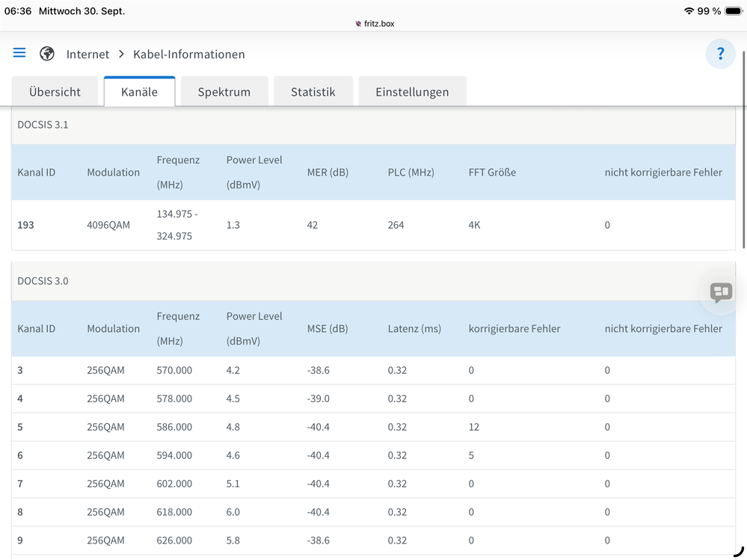Click frequency 570.000 in channel 3 row

tap(174, 371)
